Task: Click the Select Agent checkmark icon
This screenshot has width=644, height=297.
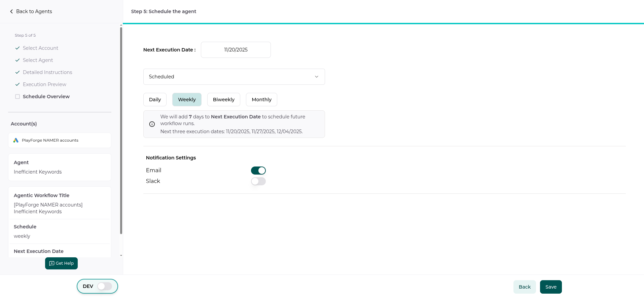Action: (x=17, y=60)
